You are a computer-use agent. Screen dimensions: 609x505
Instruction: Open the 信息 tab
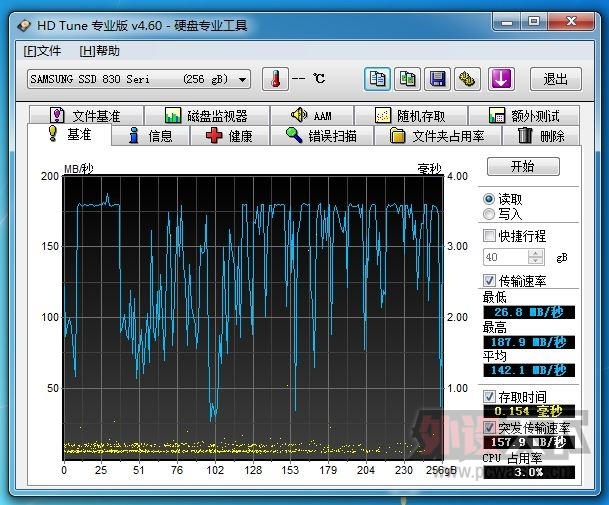[150, 136]
